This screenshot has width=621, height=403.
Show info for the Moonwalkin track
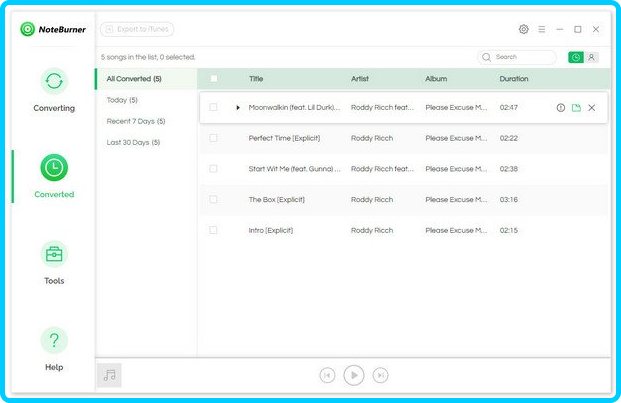coord(560,108)
